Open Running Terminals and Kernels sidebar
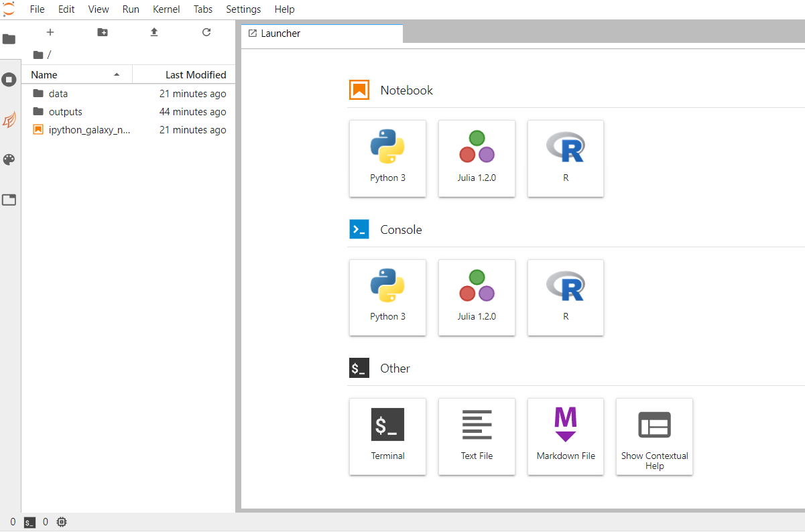Image resolution: width=805 pixels, height=532 pixels. point(9,80)
